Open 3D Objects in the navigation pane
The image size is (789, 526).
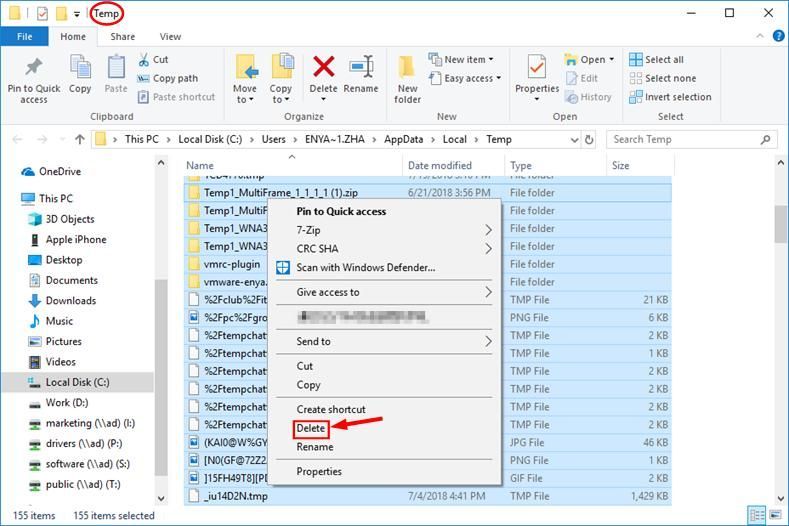pos(61,219)
